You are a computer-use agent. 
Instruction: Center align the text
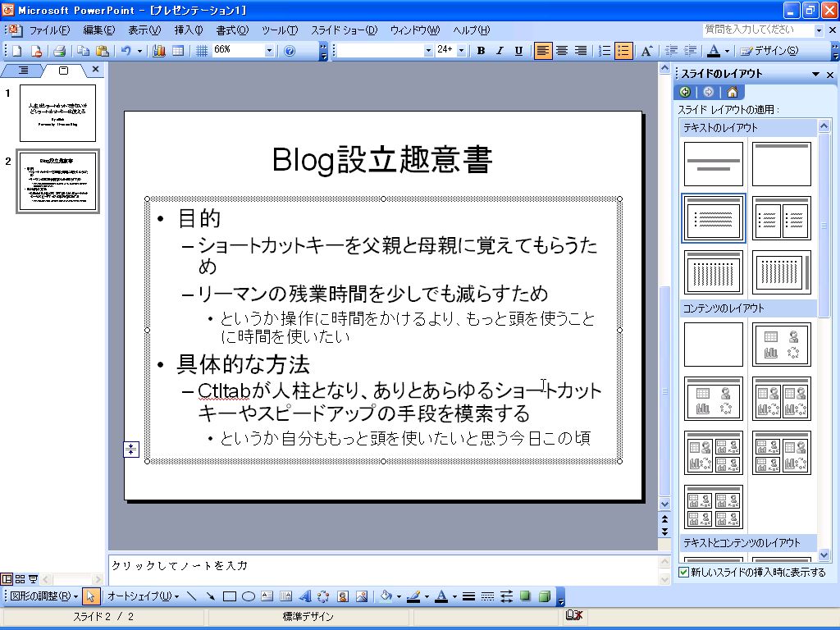pyautogui.click(x=562, y=51)
